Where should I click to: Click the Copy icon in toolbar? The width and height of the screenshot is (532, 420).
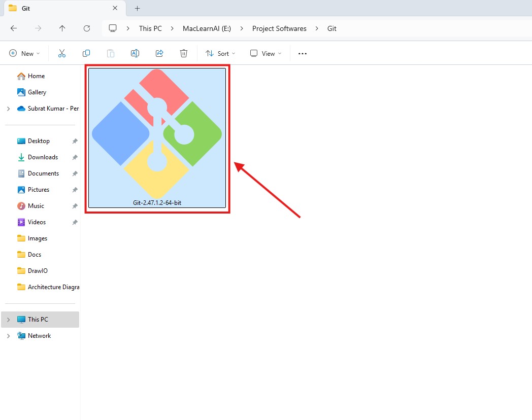(x=86, y=53)
